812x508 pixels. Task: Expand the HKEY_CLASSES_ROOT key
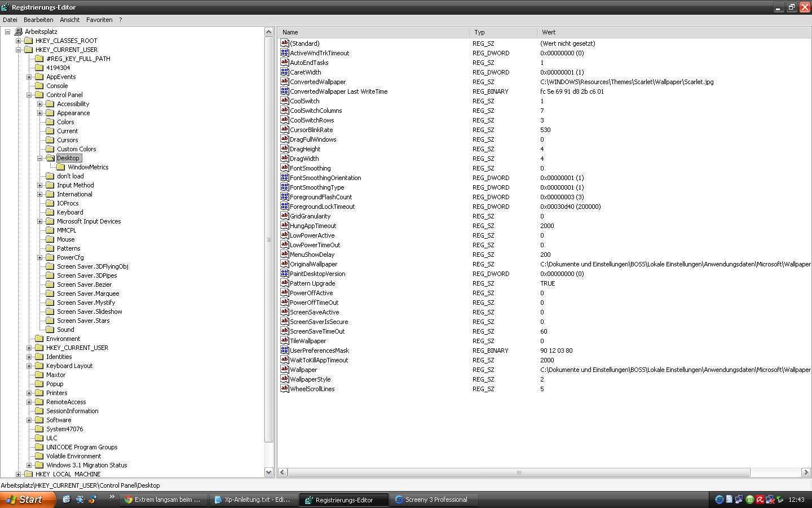click(19, 41)
